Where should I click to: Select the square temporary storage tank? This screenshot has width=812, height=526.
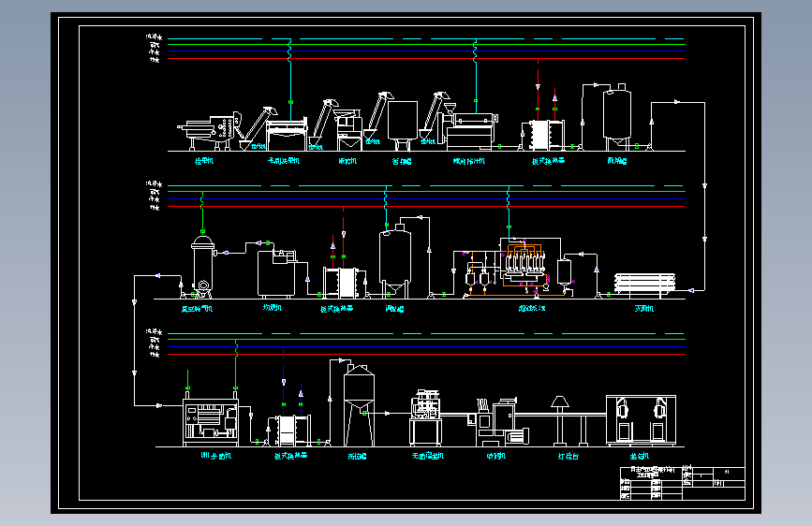403,125
